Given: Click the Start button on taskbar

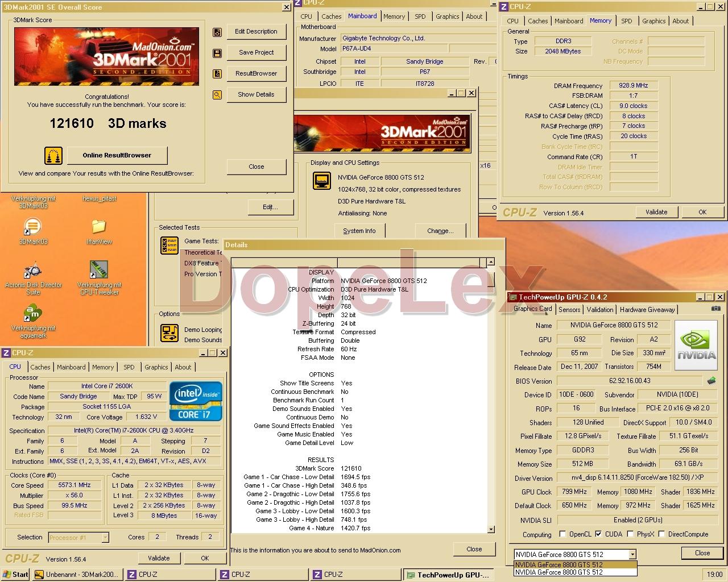Looking at the screenshot, I should point(15,575).
